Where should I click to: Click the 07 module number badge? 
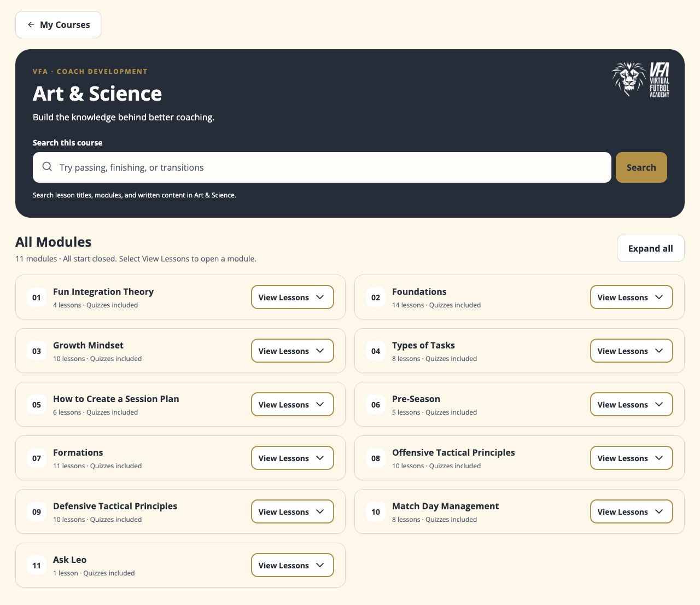click(37, 458)
